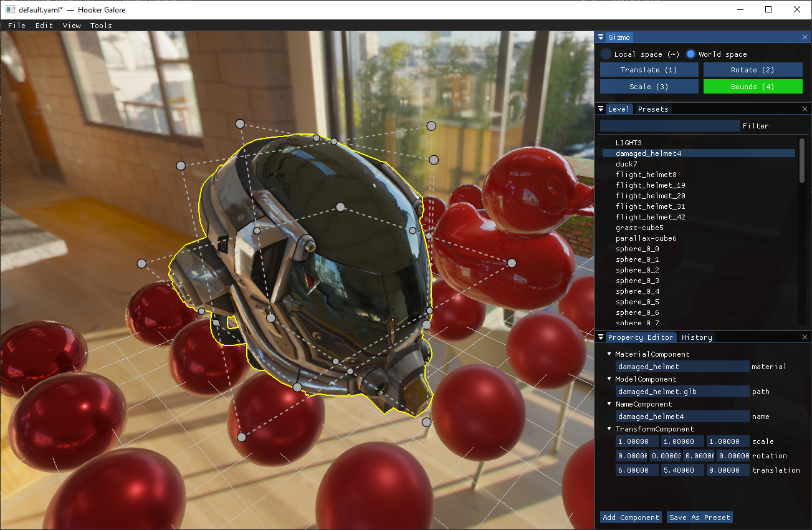Screen dimensions: 812x530
Task: Click the translation 0.00000 field
Action: [x=728, y=470]
